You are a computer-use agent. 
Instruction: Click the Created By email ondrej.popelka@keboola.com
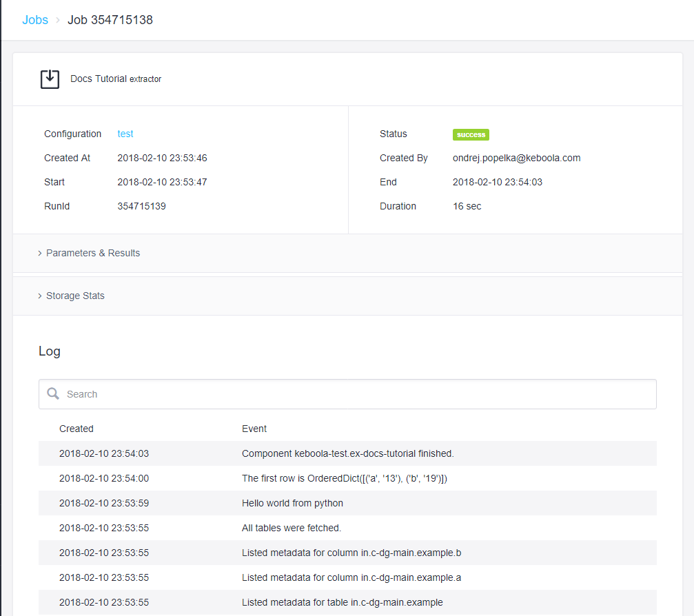click(x=516, y=158)
